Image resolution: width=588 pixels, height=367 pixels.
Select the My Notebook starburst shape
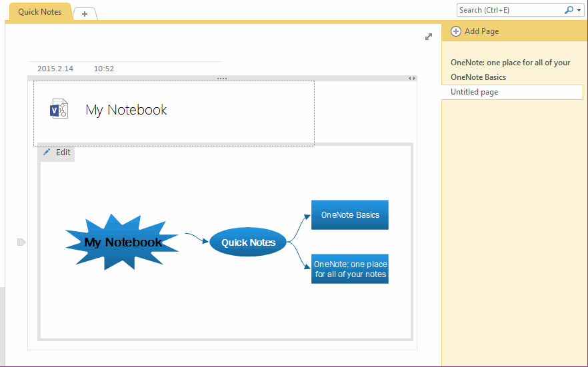point(122,242)
